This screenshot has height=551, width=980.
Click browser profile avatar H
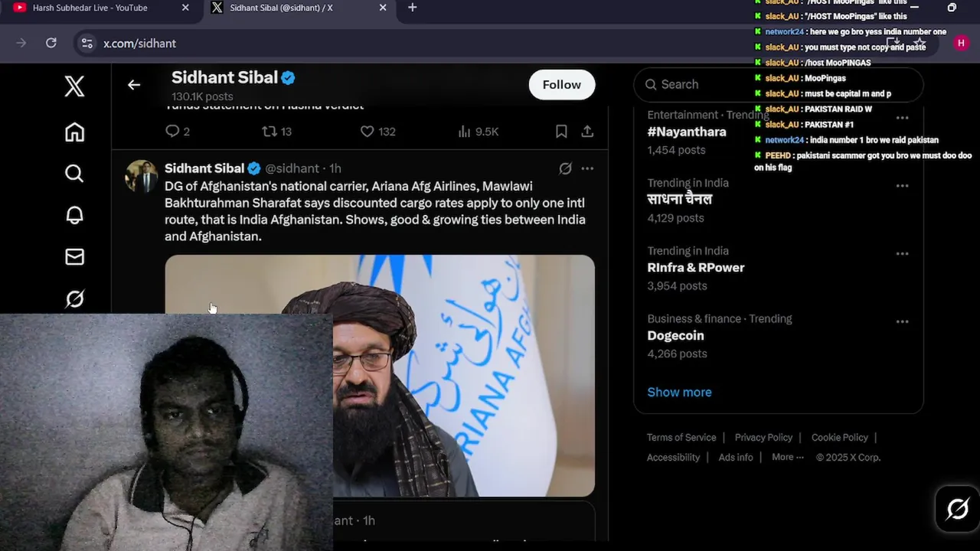point(961,43)
